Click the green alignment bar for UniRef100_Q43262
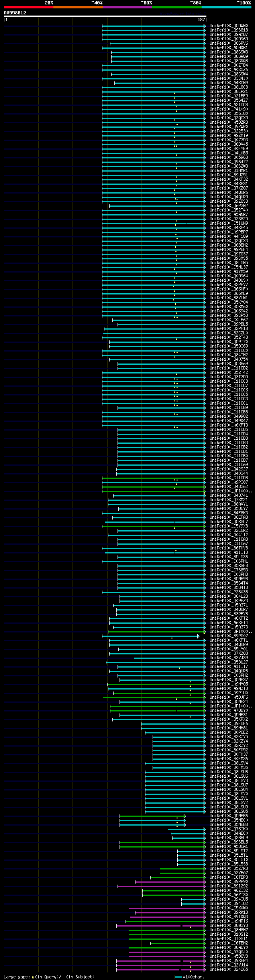The height and width of the screenshot is (980, 255). pos(154,487)
